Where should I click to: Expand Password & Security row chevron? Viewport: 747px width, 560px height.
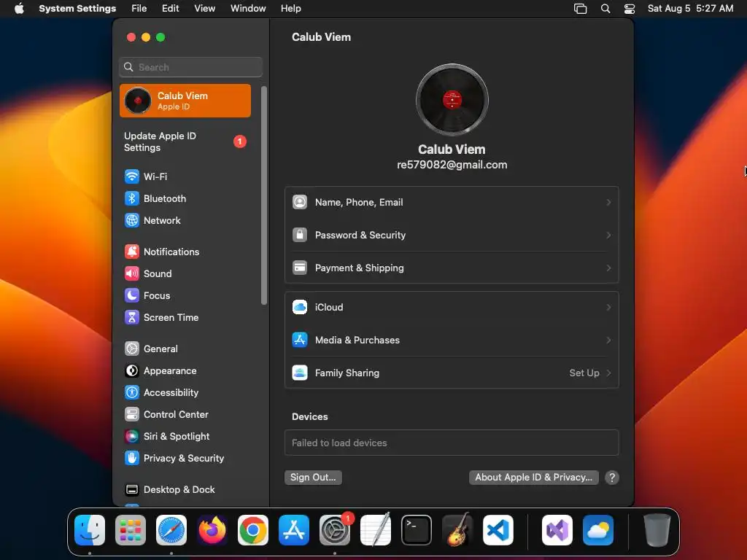point(608,236)
